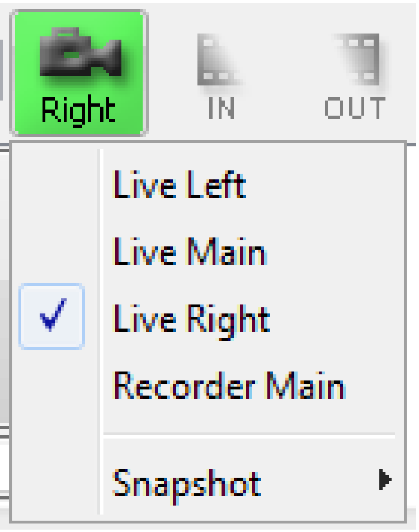419x532 pixels.
Task: Switch to Recorder Main
Action: click(x=230, y=385)
